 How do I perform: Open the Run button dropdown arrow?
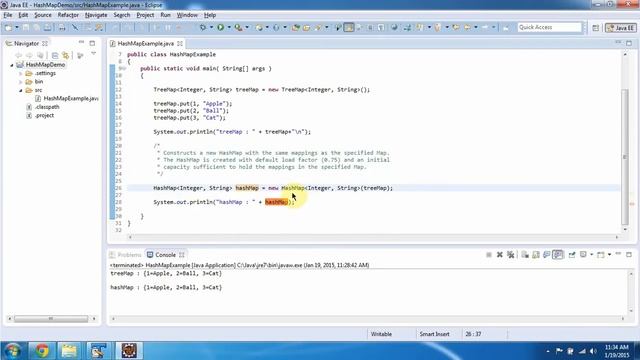click(x=229, y=27)
